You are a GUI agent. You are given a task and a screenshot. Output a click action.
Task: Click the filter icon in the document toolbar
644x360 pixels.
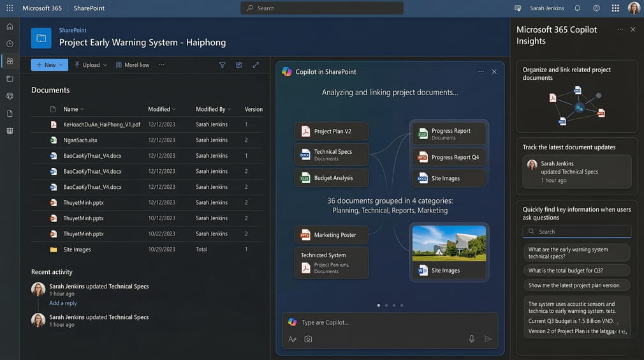click(x=223, y=65)
